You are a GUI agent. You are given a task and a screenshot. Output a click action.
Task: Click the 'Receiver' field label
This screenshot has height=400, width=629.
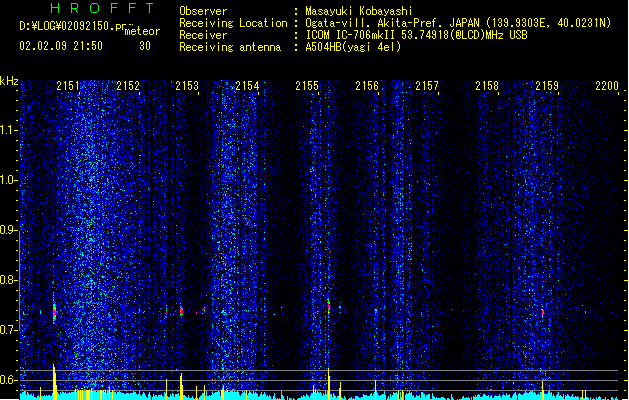click(203, 35)
